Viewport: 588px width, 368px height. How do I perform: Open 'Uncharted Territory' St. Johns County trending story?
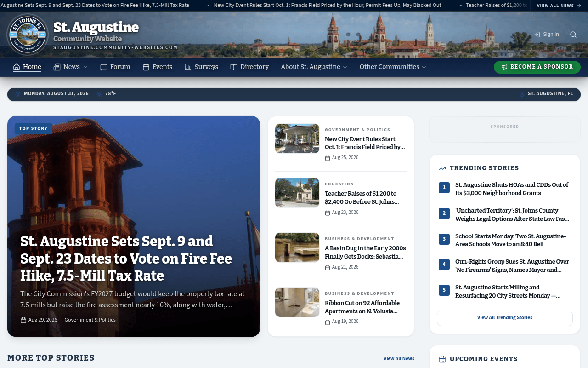pos(512,215)
